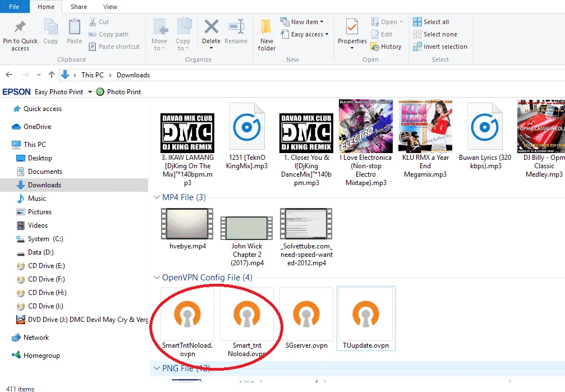This screenshot has width=565, height=392.
Task: Open the File tab
Action: pyautogui.click(x=14, y=7)
